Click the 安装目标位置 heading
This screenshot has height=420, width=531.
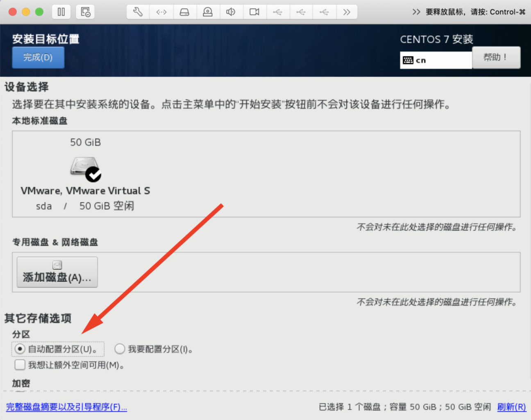(45, 39)
